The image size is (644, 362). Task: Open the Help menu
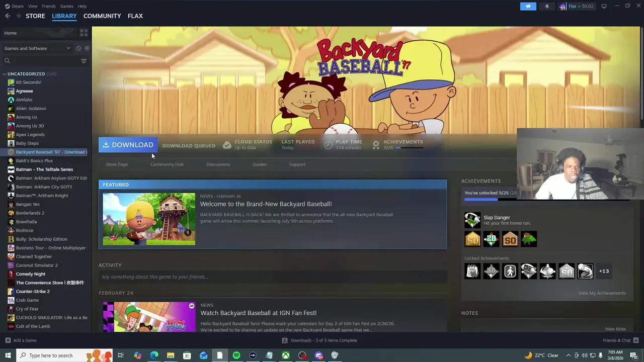coord(83,6)
